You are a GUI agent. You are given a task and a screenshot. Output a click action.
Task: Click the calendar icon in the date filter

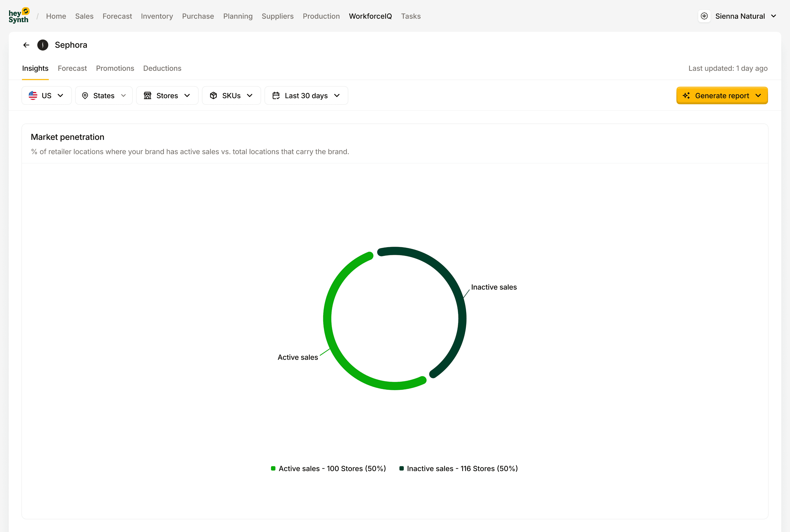tap(276, 96)
